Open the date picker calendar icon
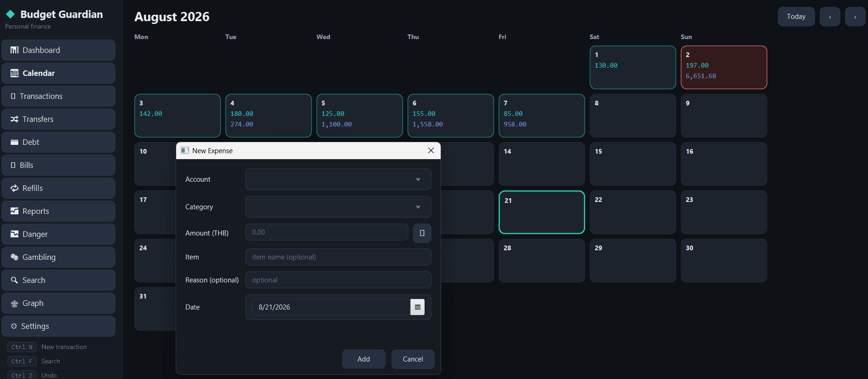This screenshot has height=379, width=868. (x=417, y=307)
